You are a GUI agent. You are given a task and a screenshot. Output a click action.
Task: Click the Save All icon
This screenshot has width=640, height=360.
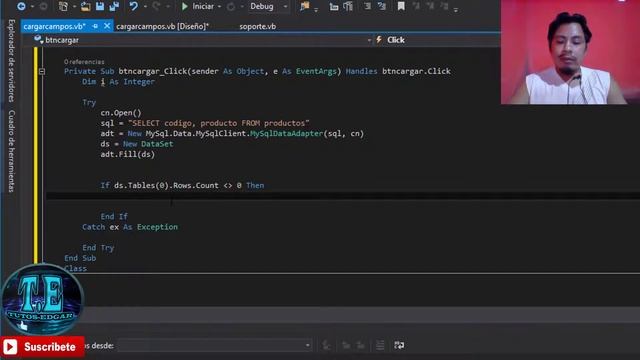(x=114, y=6)
